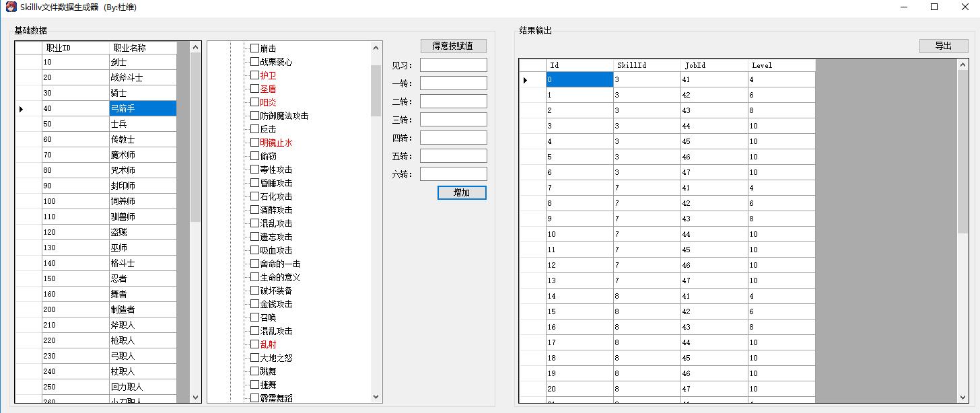Toggle the 金钱攻击 checkbox
This screenshot has width=980, height=413.
point(254,304)
